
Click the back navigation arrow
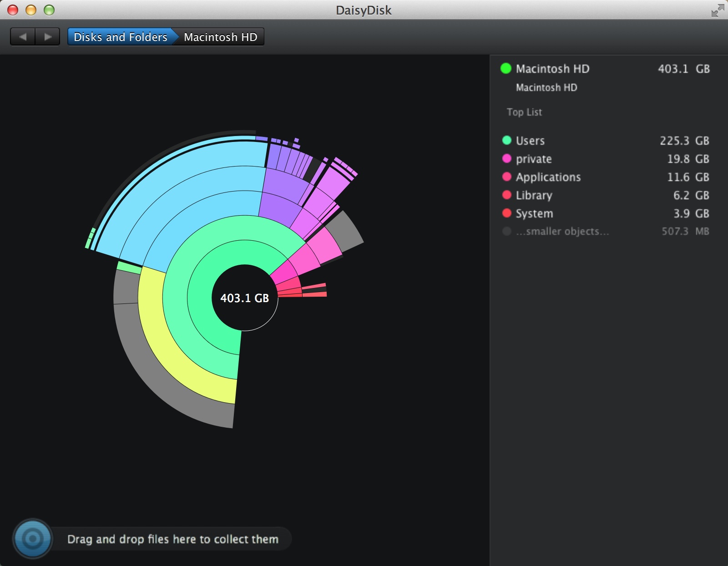(x=23, y=37)
